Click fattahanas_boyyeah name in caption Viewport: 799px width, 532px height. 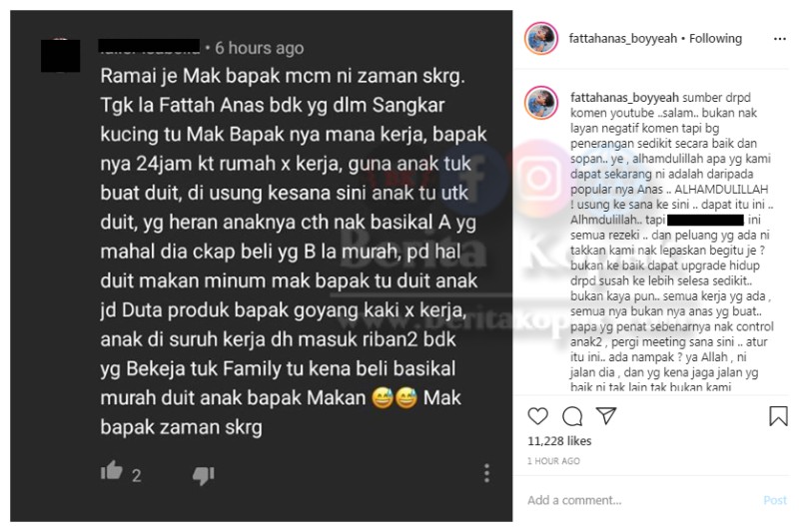click(624, 97)
